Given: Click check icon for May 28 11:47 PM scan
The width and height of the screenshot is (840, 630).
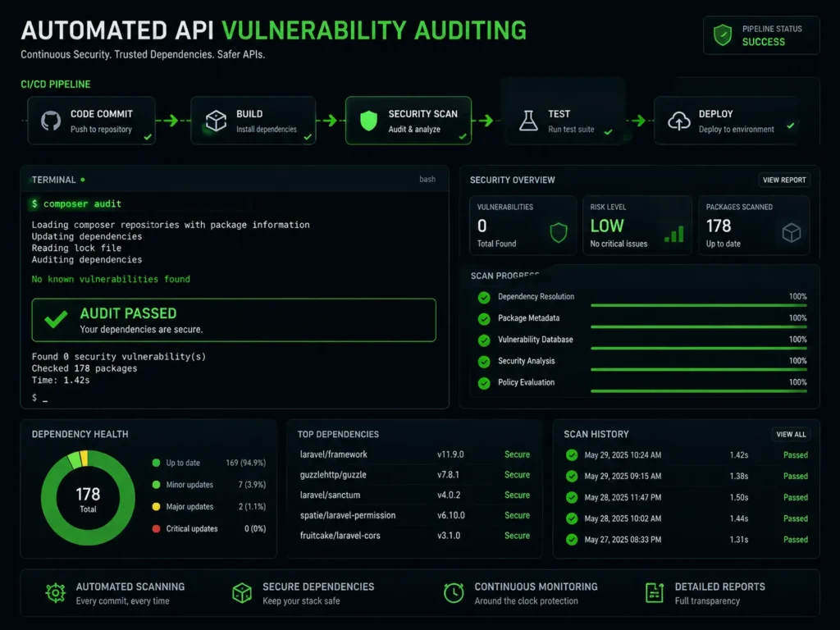Looking at the screenshot, I should (x=572, y=498).
